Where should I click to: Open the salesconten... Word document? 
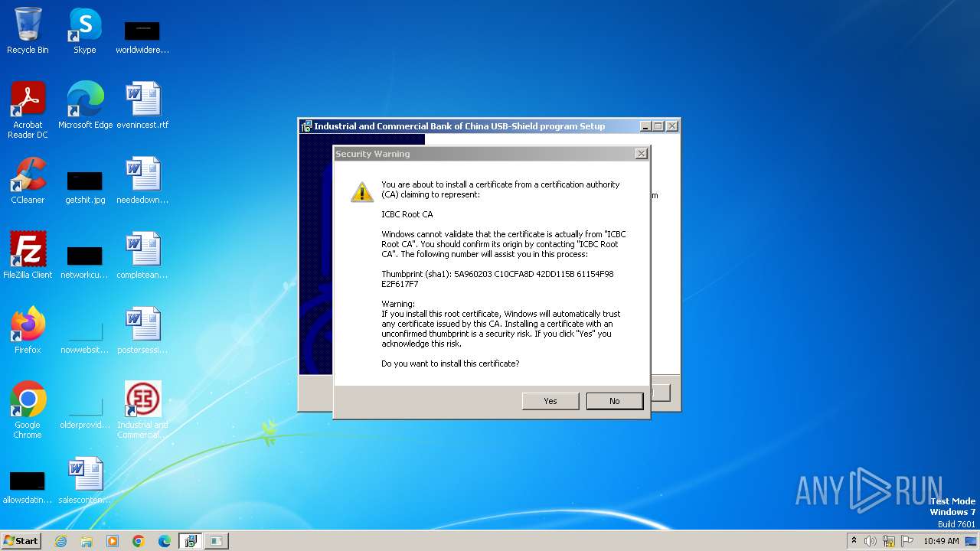coord(85,481)
